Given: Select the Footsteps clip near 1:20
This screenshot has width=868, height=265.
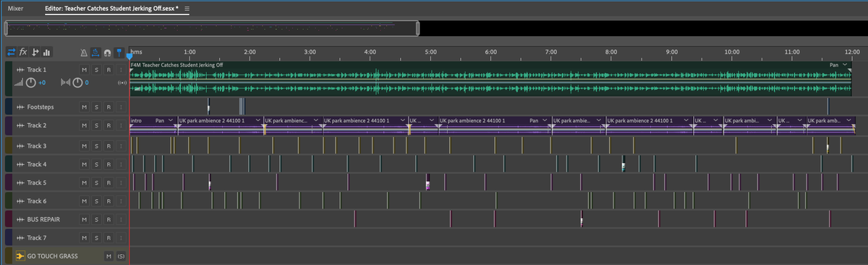Looking at the screenshot, I should [208, 106].
